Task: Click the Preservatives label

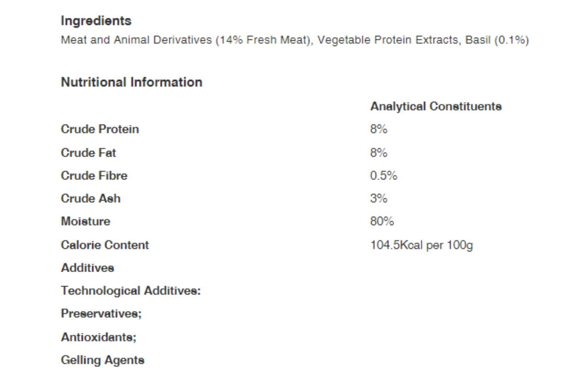Action: pos(101,314)
